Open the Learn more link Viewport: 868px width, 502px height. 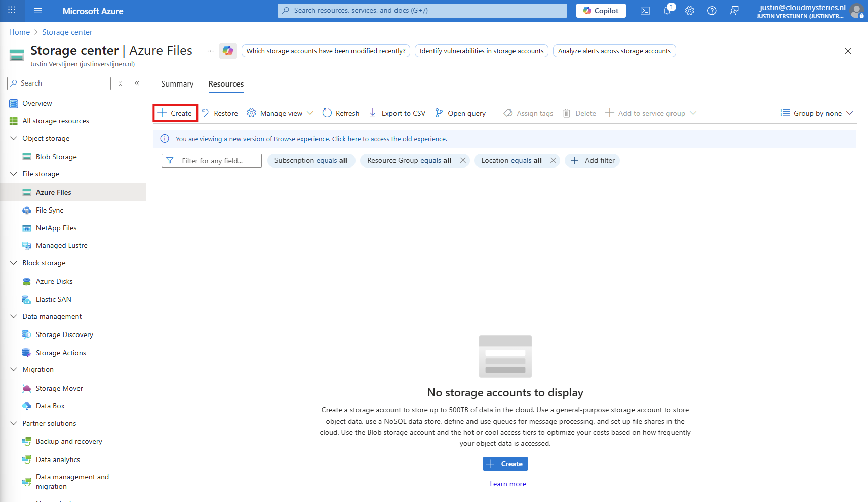507,484
